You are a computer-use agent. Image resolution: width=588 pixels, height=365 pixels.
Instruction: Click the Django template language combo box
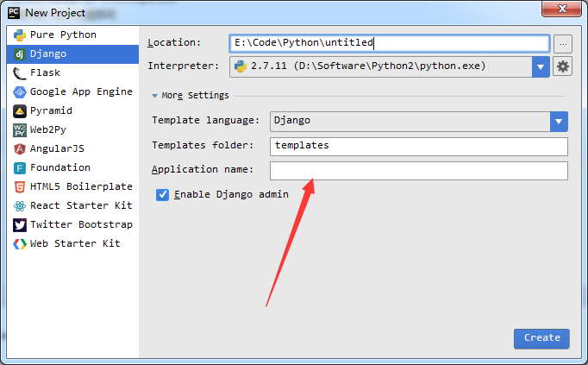click(x=418, y=121)
